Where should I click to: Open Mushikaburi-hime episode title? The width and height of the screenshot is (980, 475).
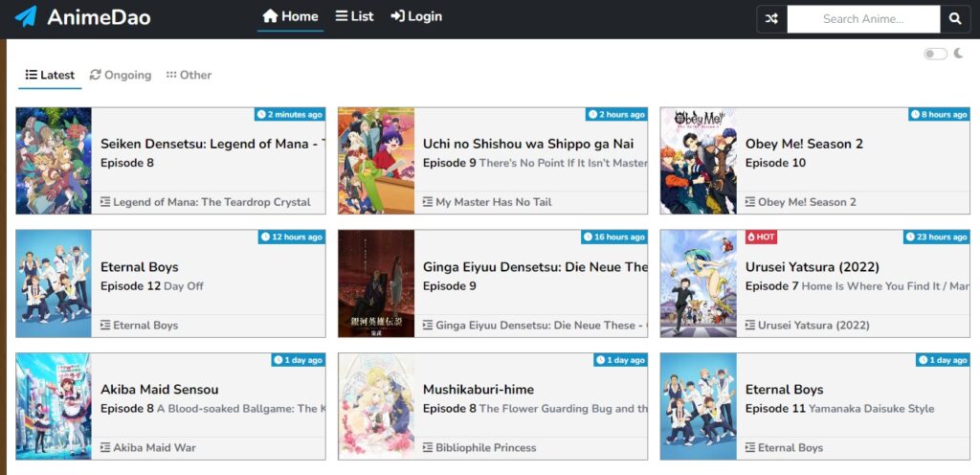479,390
